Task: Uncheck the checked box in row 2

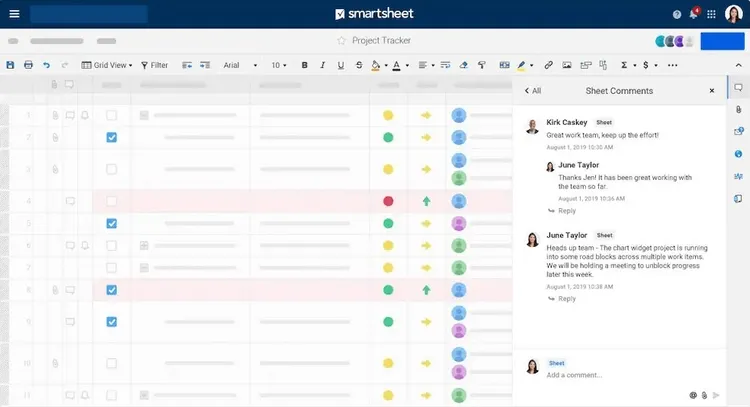Action: [111, 137]
